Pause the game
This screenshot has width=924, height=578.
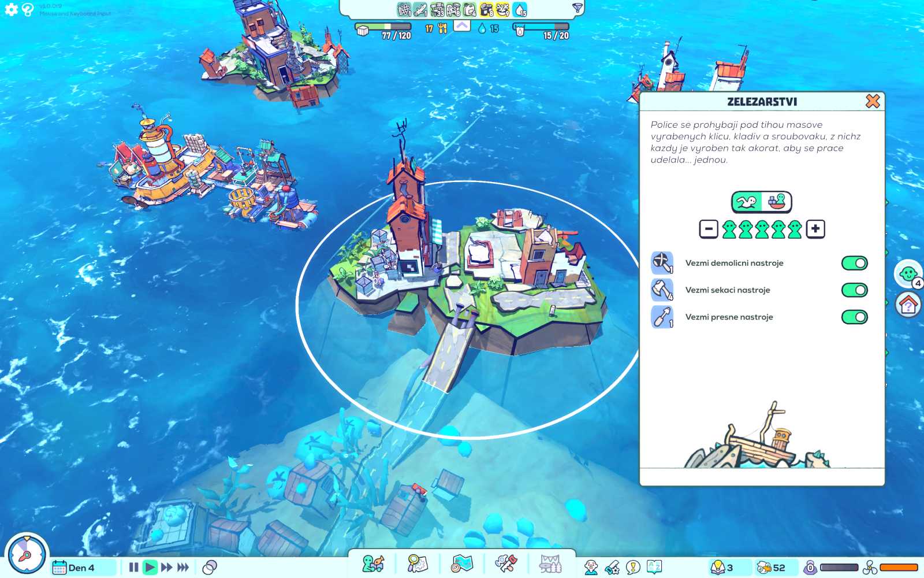133,567
